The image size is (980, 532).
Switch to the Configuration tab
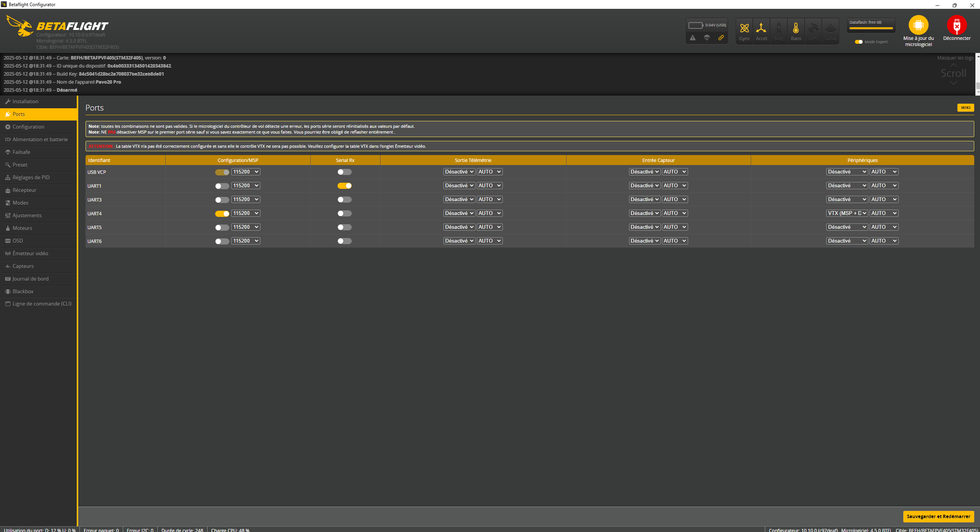pos(28,127)
